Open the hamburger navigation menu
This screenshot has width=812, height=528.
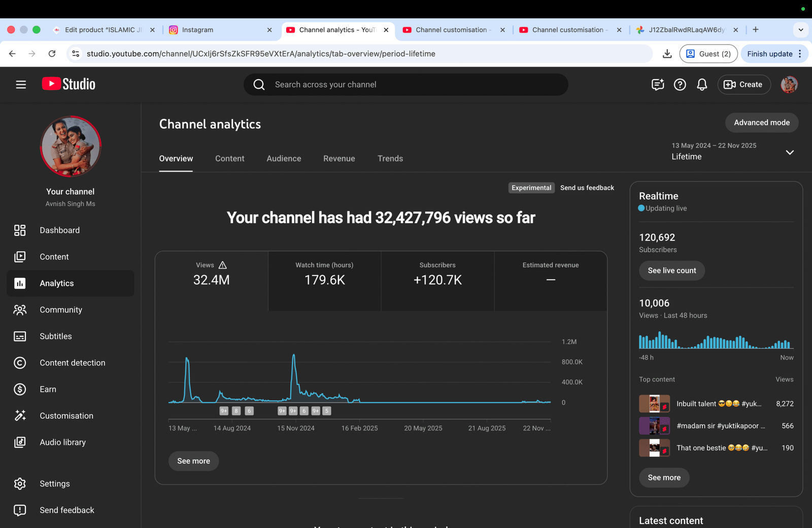point(21,85)
